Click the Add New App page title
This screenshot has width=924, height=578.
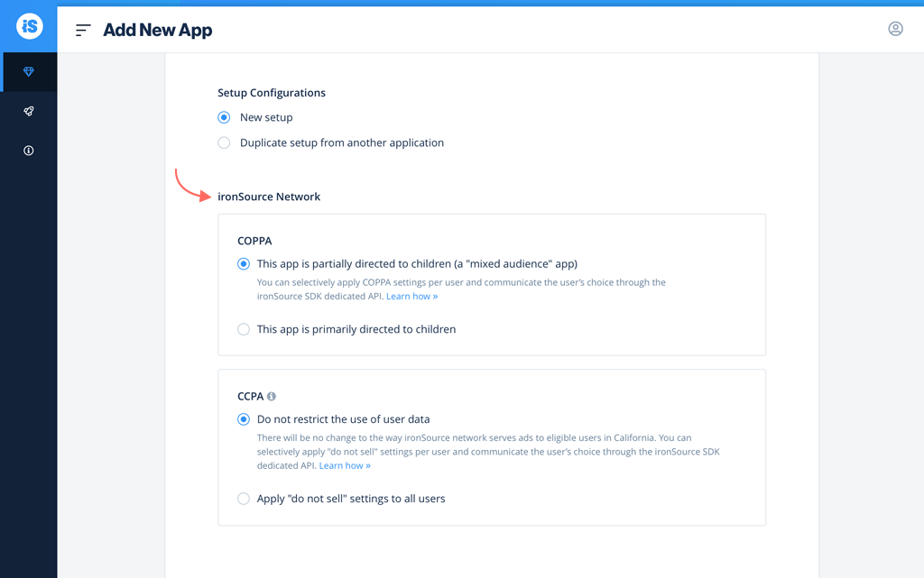click(157, 30)
